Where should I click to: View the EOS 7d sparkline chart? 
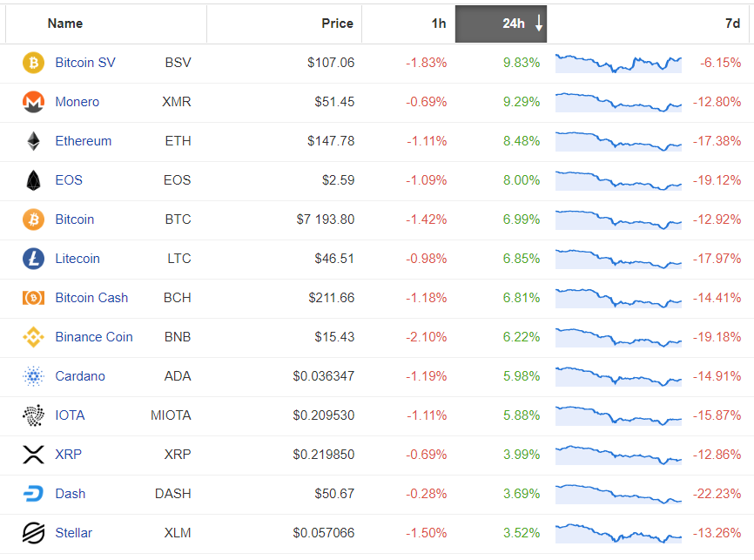pyautogui.click(x=618, y=181)
